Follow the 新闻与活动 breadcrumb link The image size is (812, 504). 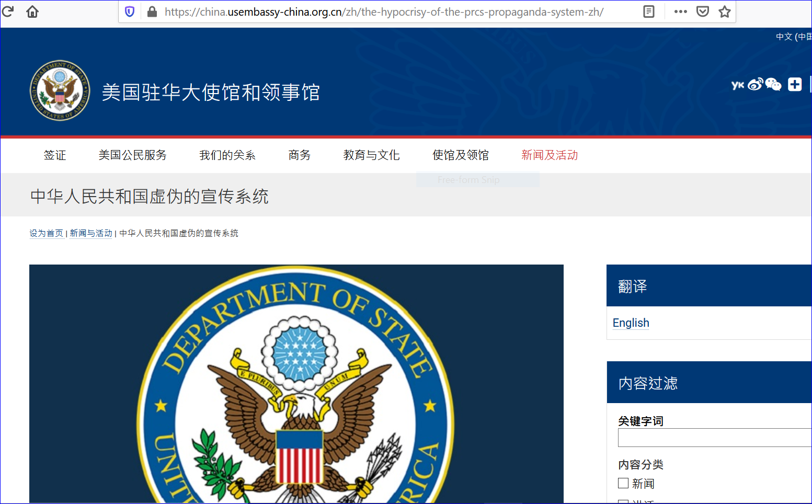tap(91, 233)
